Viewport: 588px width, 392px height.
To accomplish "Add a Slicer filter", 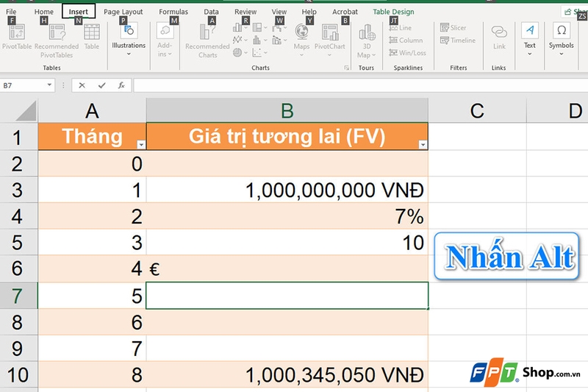I will point(453,28).
